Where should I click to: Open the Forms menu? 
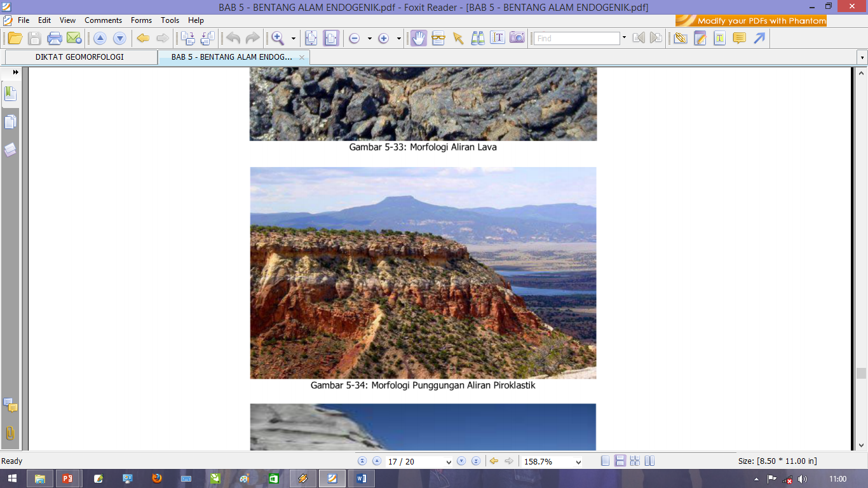click(141, 20)
